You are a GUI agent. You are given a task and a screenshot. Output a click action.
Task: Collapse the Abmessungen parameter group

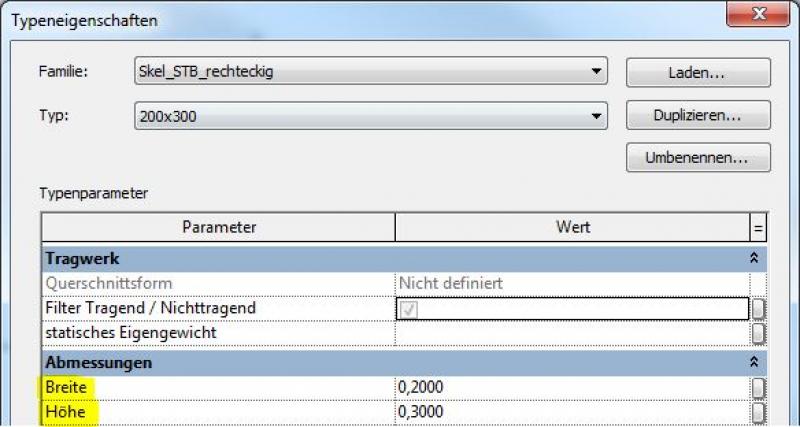click(x=756, y=361)
